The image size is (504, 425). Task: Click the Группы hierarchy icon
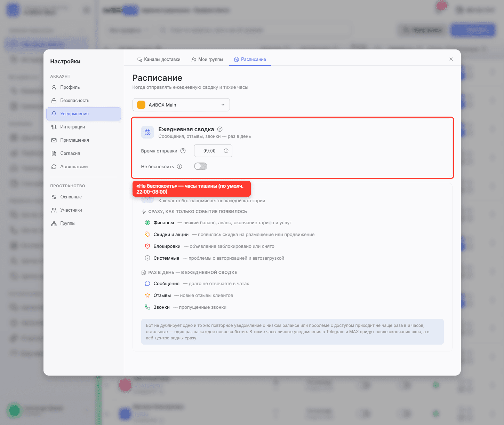[x=54, y=223]
